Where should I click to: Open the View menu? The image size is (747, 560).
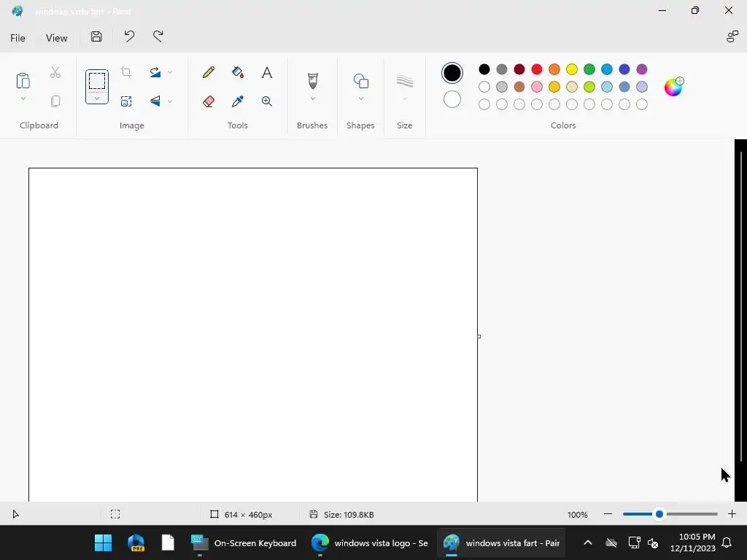point(56,38)
